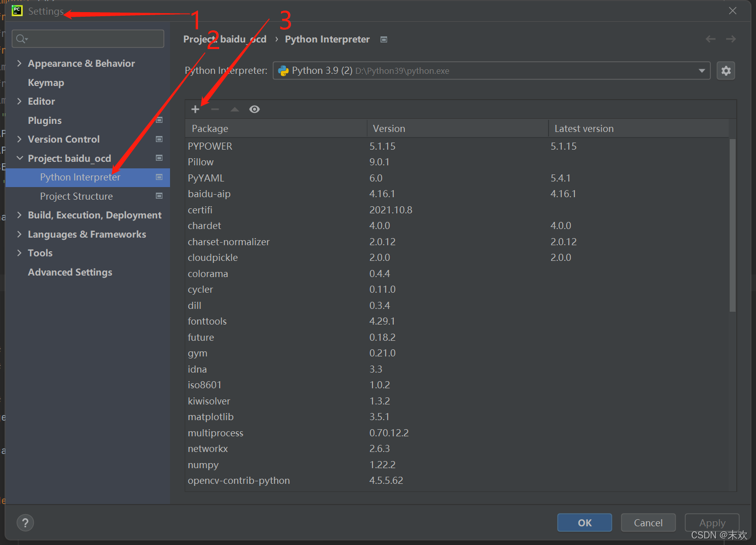
Task: Select the numpy package row
Action: tap(457, 465)
